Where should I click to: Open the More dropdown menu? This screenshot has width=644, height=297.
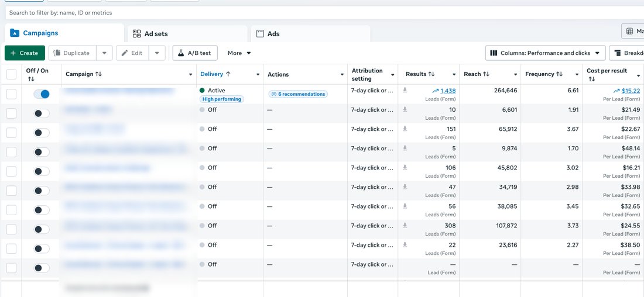click(x=239, y=53)
